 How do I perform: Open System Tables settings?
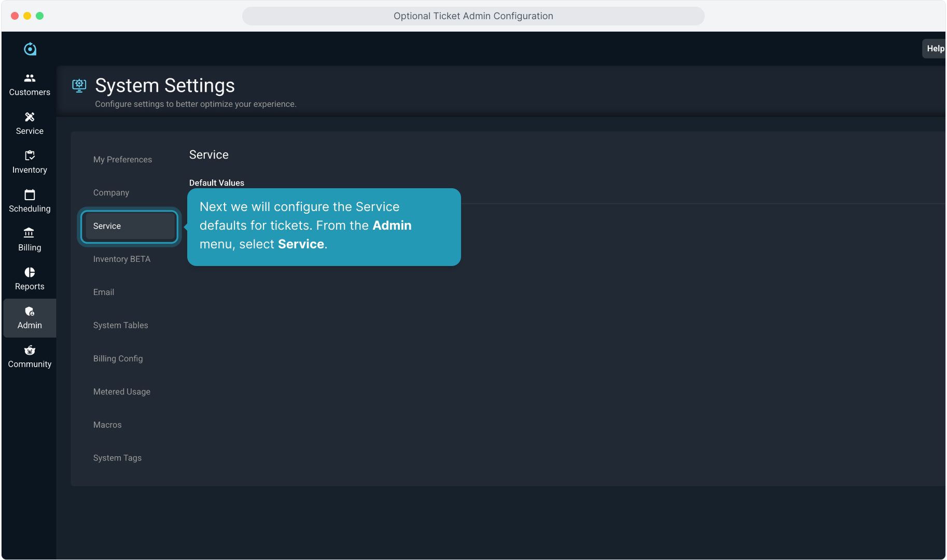[121, 326]
